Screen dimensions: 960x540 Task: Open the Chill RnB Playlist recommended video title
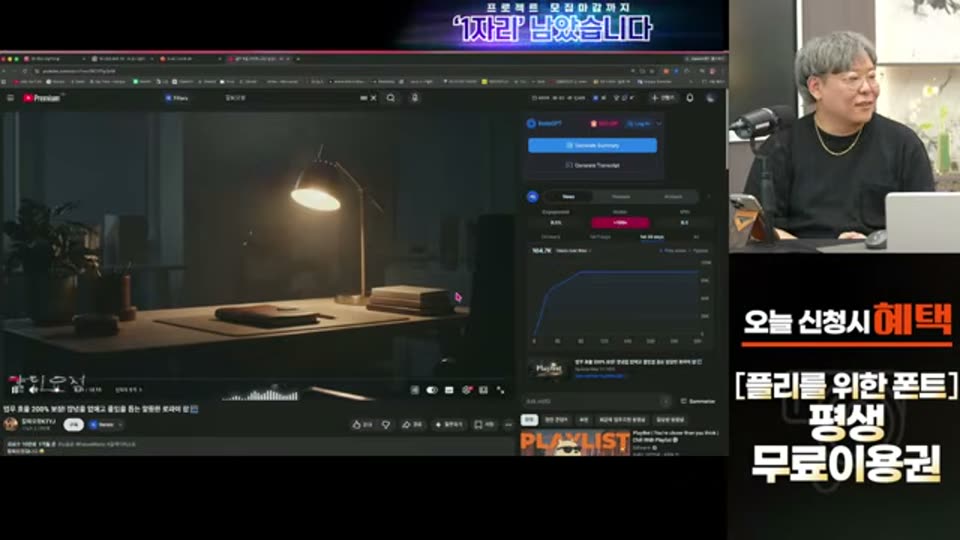[x=675, y=436]
